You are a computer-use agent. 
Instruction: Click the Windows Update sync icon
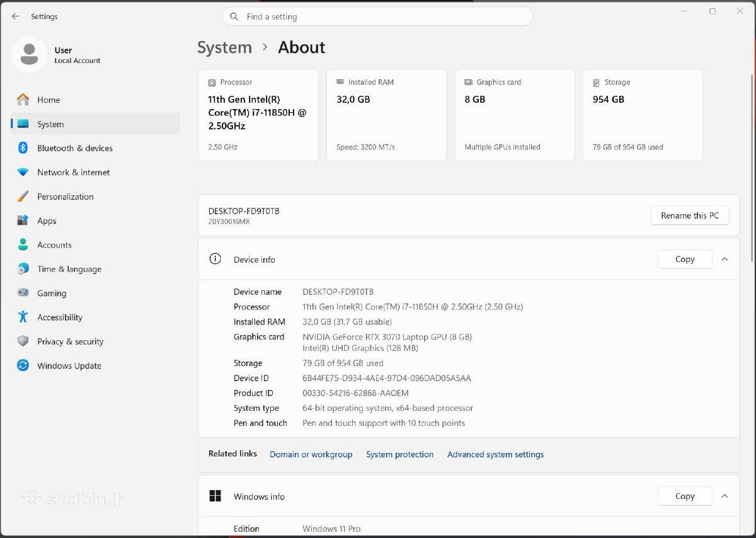tap(23, 365)
